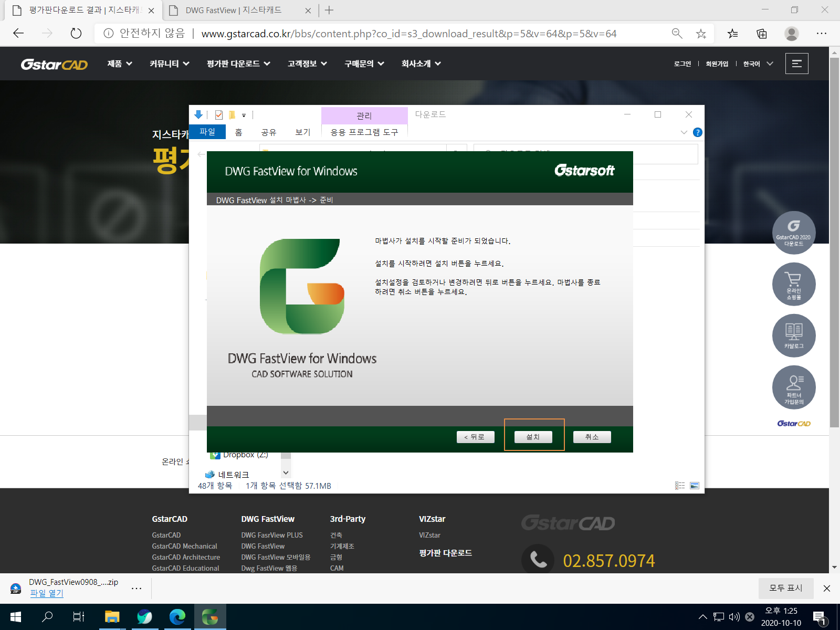Click the VIZstar footer link
The width and height of the screenshot is (840, 630).
429,535
